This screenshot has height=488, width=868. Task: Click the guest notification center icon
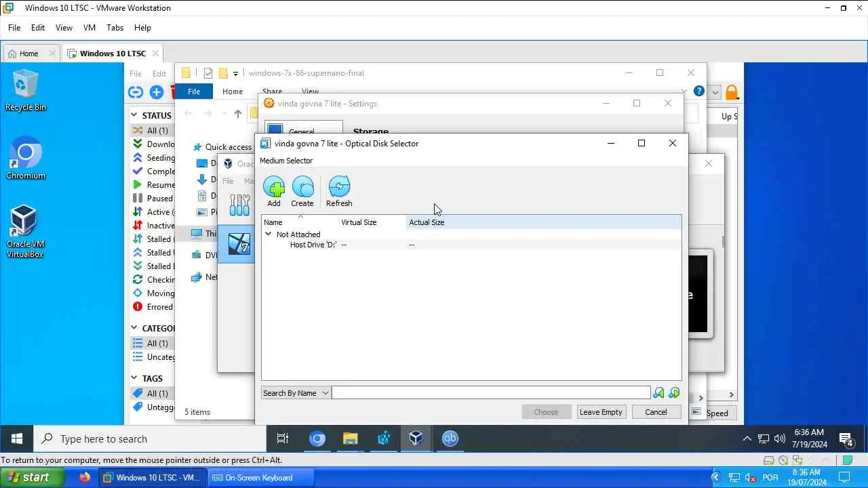tap(846, 439)
